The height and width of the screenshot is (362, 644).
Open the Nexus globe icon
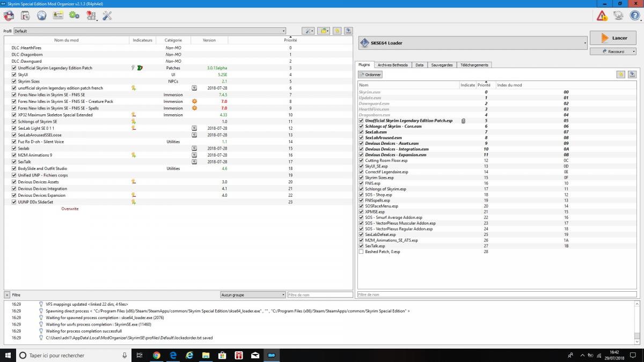(42, 16)
